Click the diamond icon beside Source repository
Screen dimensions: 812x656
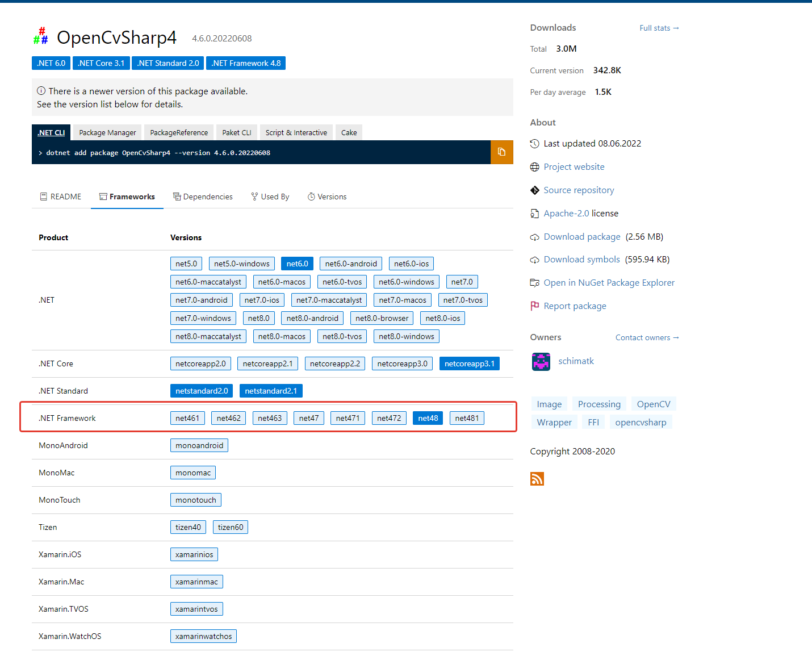535,190
